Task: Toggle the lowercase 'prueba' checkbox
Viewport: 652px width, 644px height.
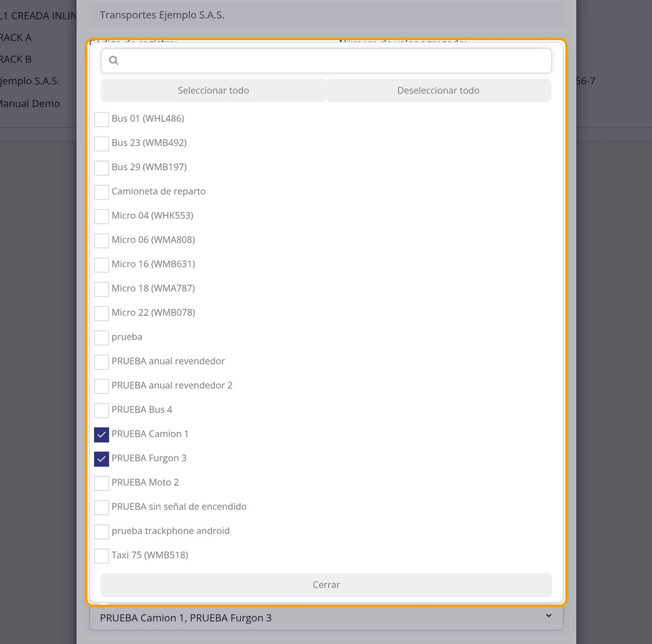Action: [102, 337]
